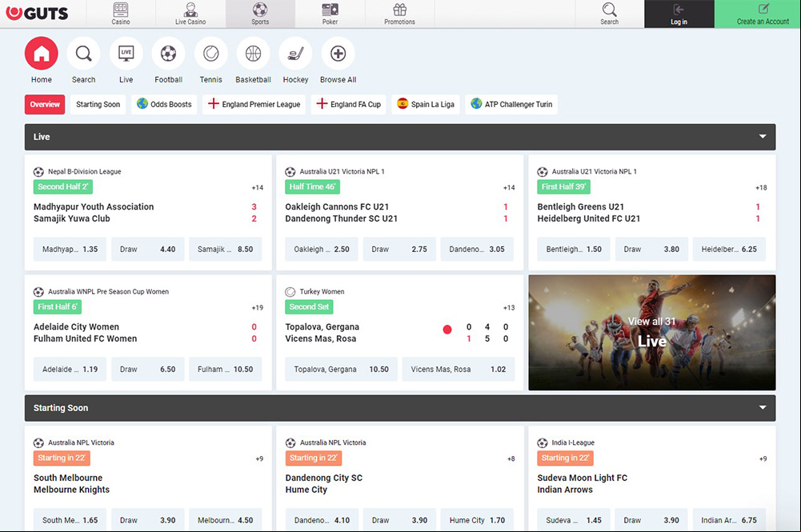Bet on Vicens Mas, Rosa at 1.02
This screenshot has width=801, height=532.
[x=459, y=369]
